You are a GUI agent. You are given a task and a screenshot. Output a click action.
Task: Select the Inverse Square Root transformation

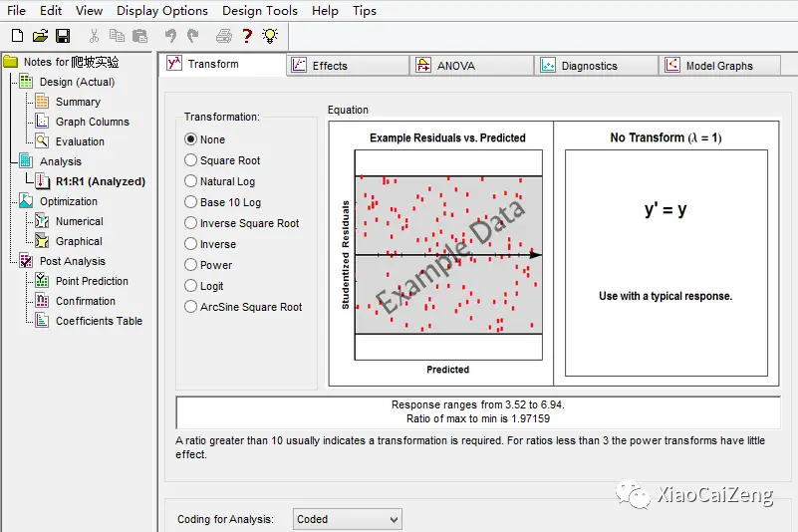tap(191, 222)
